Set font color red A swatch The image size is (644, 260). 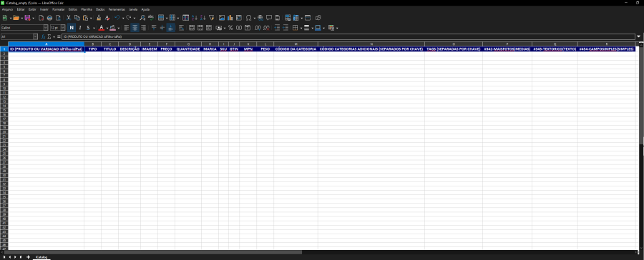click(101, 28)
